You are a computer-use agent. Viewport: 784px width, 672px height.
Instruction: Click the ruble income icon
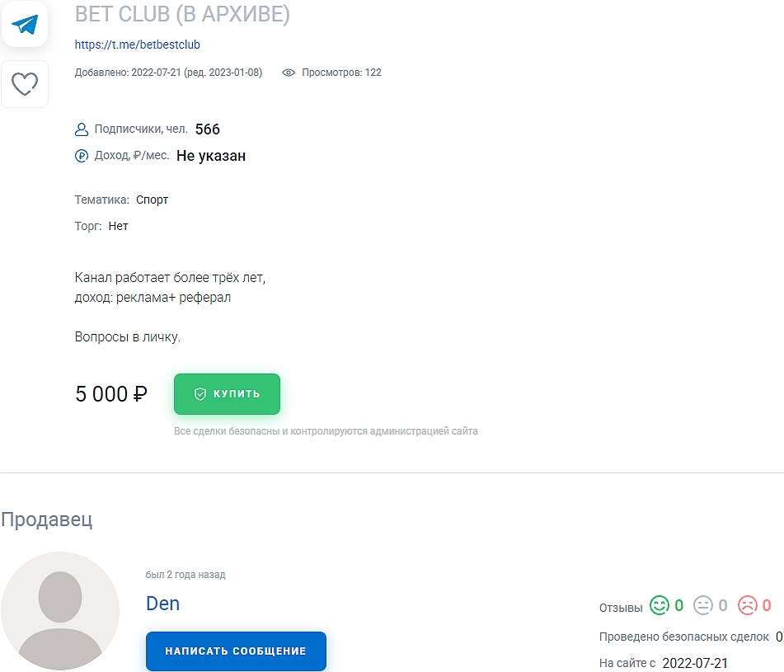click(81, 155)
